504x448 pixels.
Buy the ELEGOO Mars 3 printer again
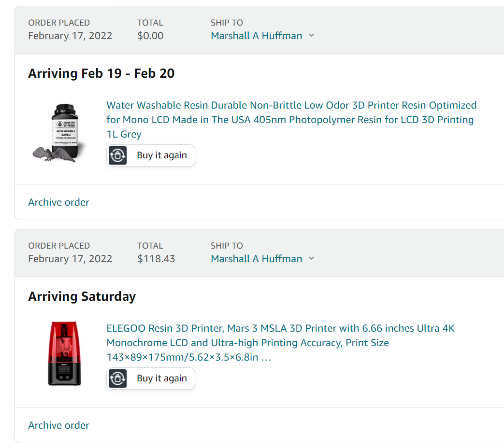click(x=151, y=378)
